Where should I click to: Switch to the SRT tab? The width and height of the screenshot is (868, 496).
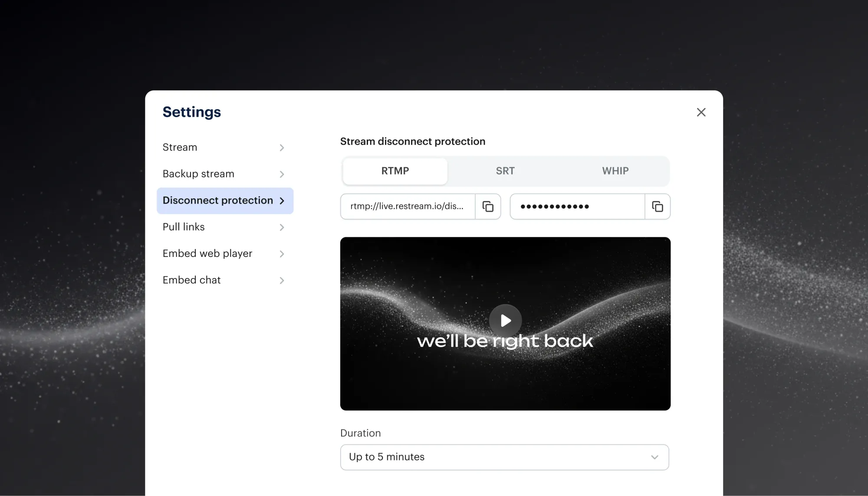coord(505,171)
